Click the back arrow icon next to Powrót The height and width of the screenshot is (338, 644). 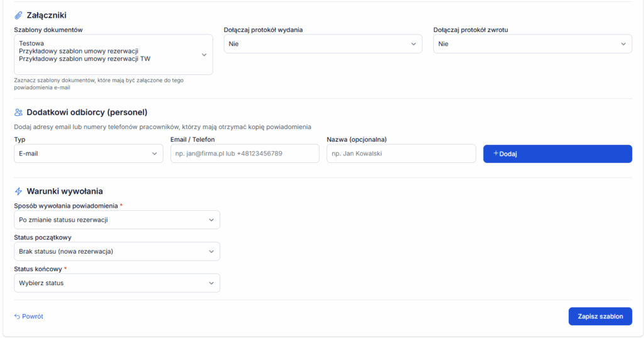tap(17, 317)
